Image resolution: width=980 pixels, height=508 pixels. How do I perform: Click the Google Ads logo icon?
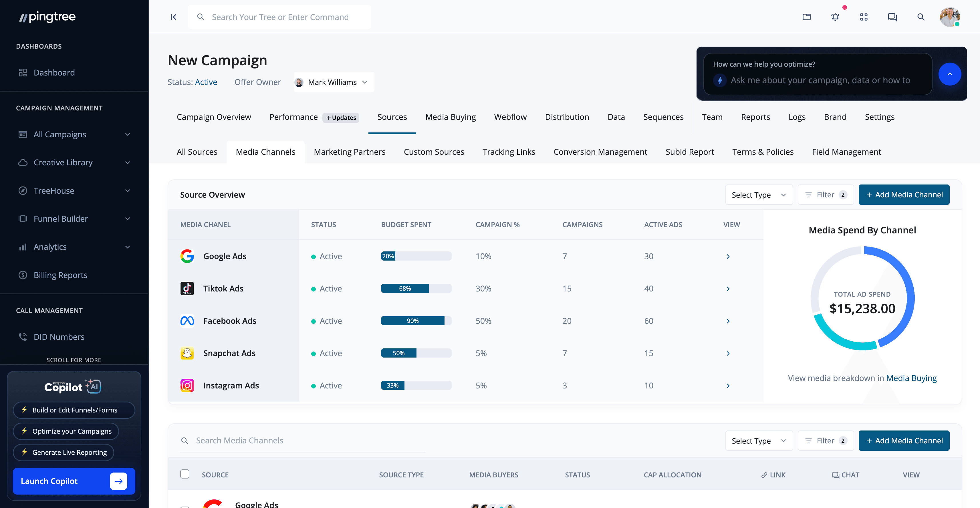coord(187,256)
